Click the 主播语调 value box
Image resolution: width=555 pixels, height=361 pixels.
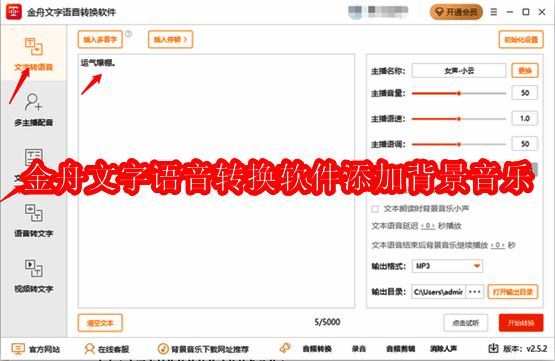[x=525, y=144]
